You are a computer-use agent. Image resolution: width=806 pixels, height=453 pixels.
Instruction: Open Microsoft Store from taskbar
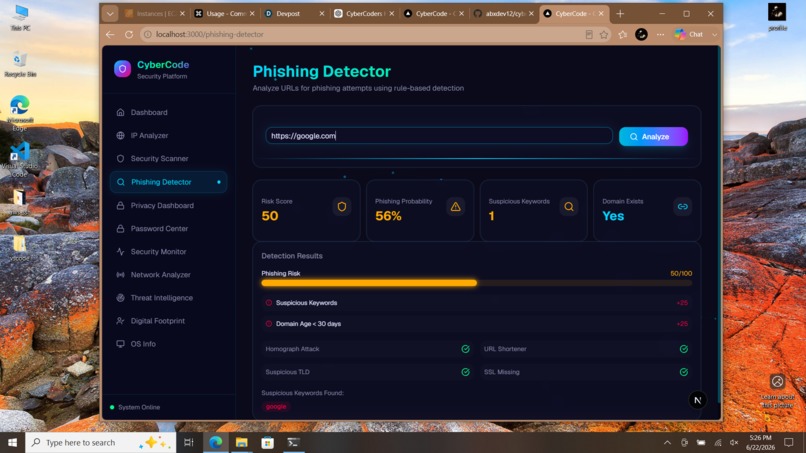pos(267,442)
